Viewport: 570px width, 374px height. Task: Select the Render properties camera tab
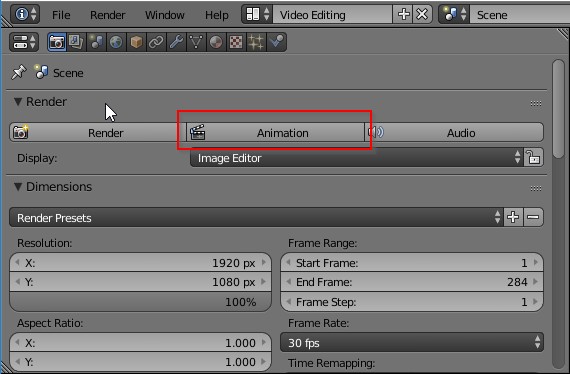point(57,42)
